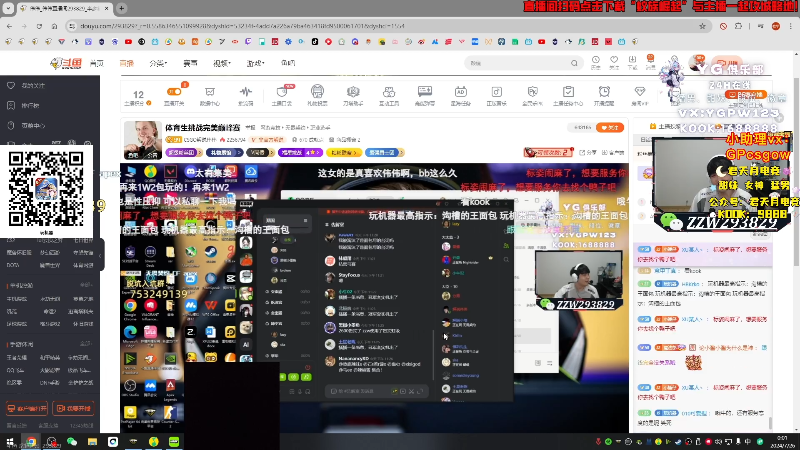Focus the Douyu search input field
Image resolution: width=800 pixels, height=450 pixels.
point(517,63)
